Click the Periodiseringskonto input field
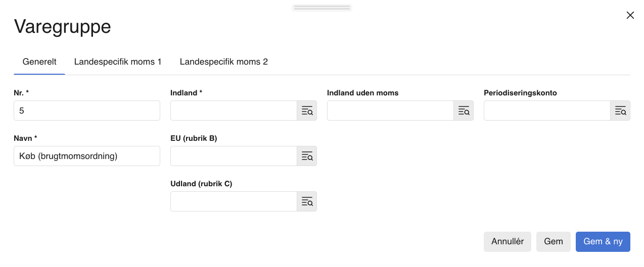This screenshot has width=644, height=267. pyautogui.click(x=547, y=111)
